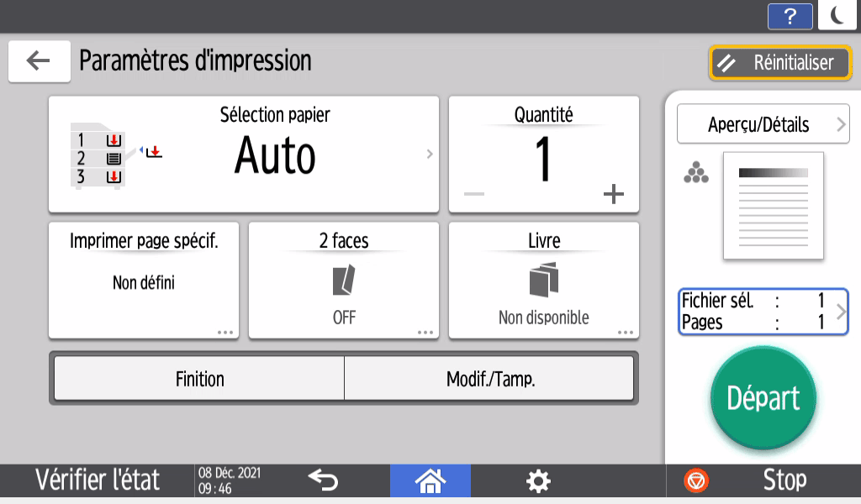Select the Livre booklet option
This screenshot has width=861, height=504.
543,280
